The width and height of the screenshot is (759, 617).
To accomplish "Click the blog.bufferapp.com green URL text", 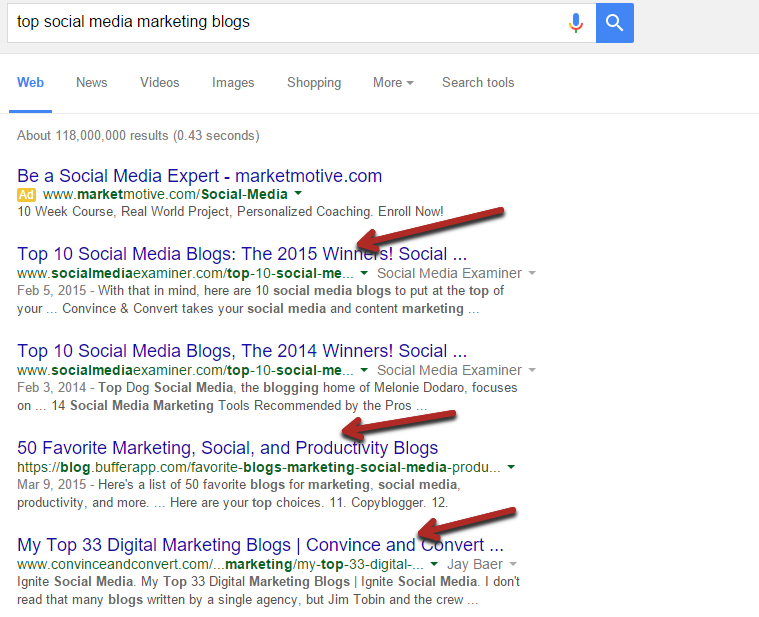I will tap(259, 467).
